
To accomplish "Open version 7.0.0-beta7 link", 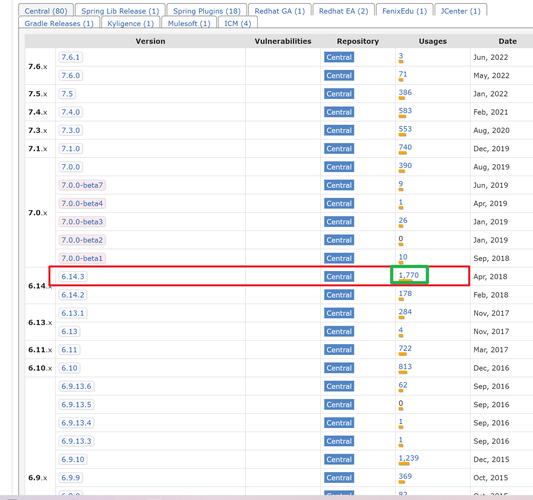I will point(82,185).
